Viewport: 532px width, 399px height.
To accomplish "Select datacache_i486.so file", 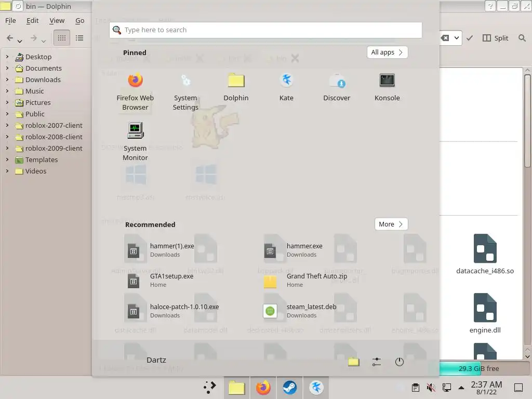I will (485, 254).
